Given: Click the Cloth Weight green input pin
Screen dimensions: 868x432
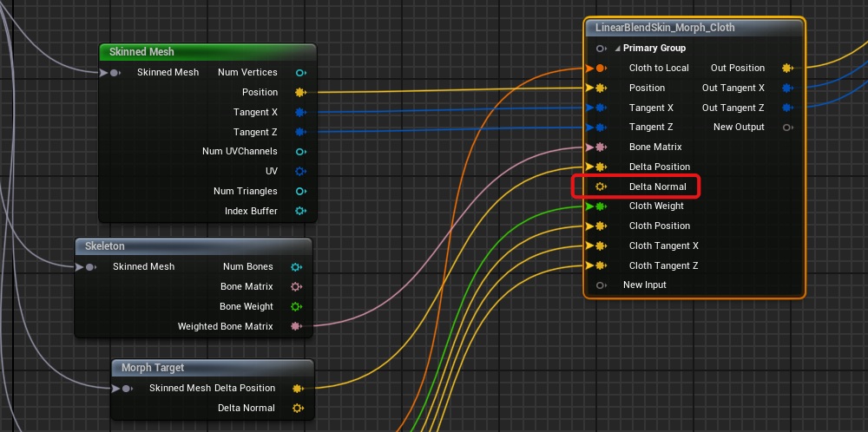Looking at the screenshot, I should click(600, 206).
